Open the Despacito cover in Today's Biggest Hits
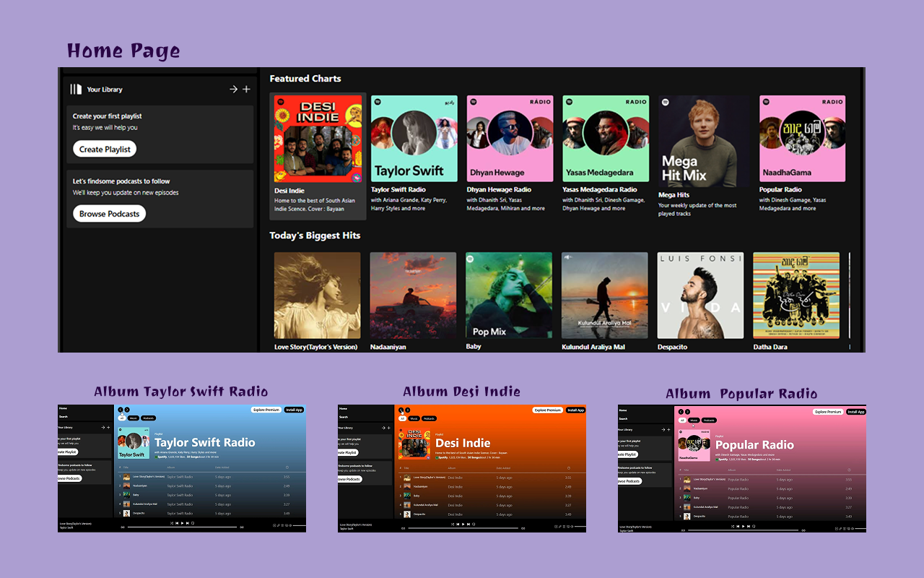The width and height of the screenshot is (924, 578). 699,296
